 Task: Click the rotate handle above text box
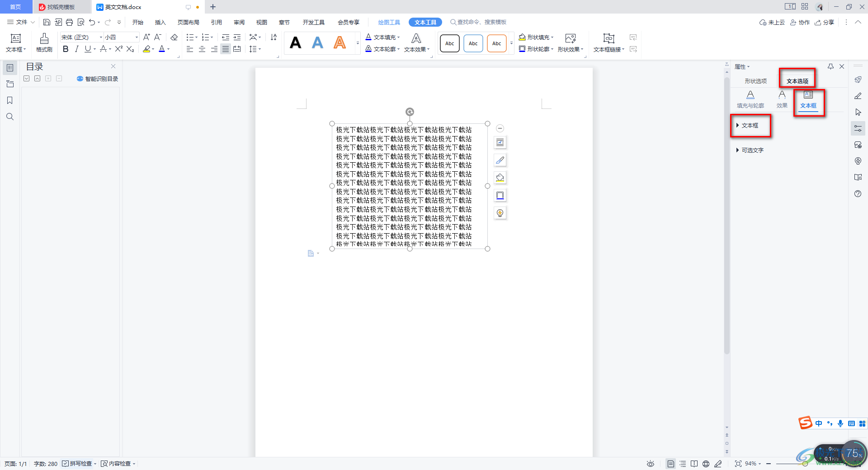(x=410, y=112)
